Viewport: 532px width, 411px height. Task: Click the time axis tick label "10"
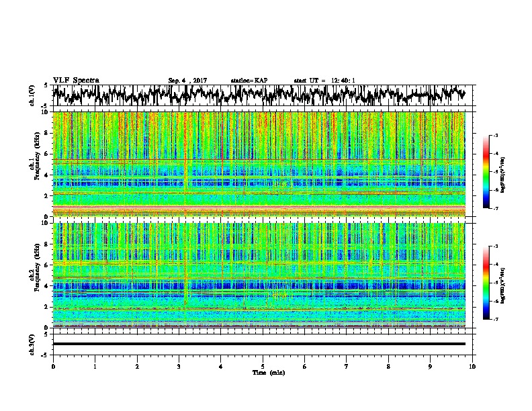[x=472, y=367]
